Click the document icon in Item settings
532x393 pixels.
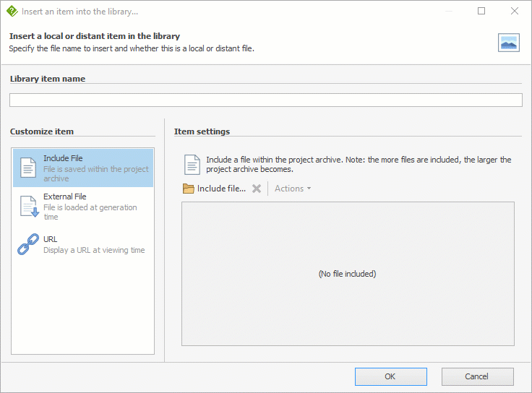(192, 165)
